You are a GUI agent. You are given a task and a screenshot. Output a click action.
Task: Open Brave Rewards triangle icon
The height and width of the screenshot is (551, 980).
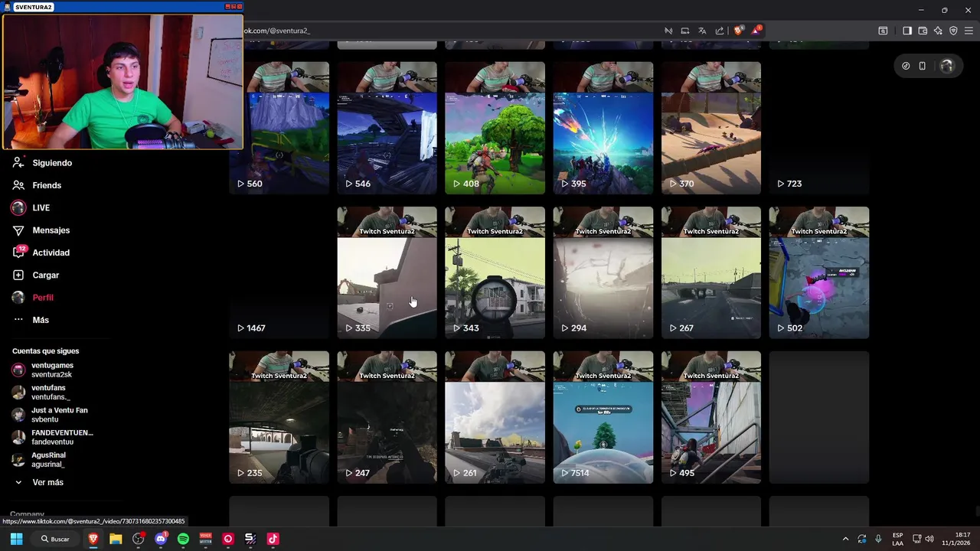pos(756,31)
